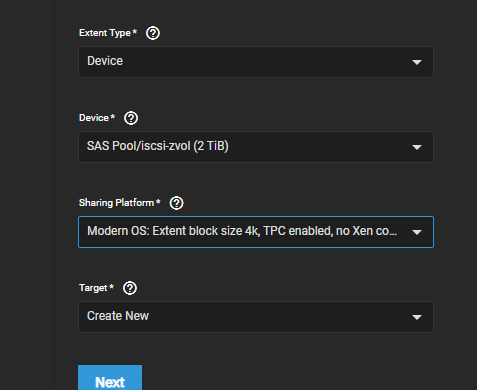The image size is (477, 390).
Task: Show help for the Device field
Action: [x=131, y=118]
